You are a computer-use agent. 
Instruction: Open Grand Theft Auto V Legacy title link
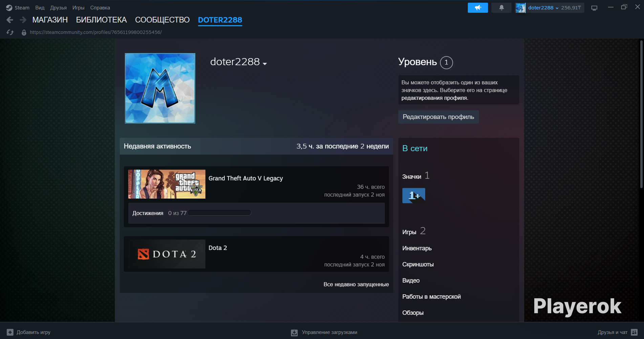245,178
